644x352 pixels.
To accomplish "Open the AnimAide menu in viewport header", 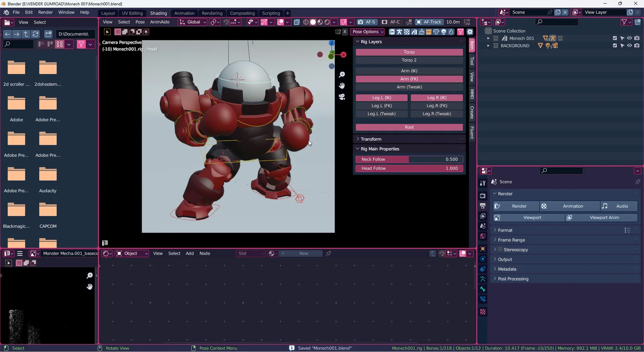I will [160, 22].
